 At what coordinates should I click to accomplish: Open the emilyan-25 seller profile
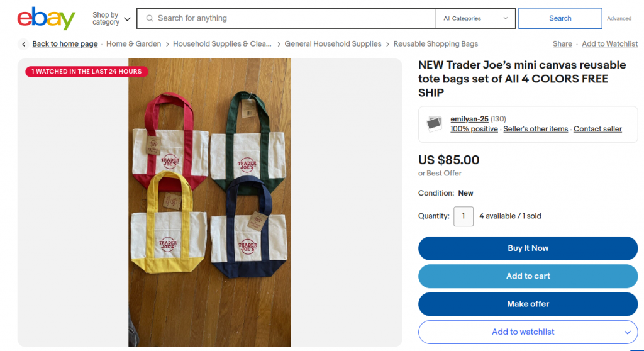pos(469,119)
